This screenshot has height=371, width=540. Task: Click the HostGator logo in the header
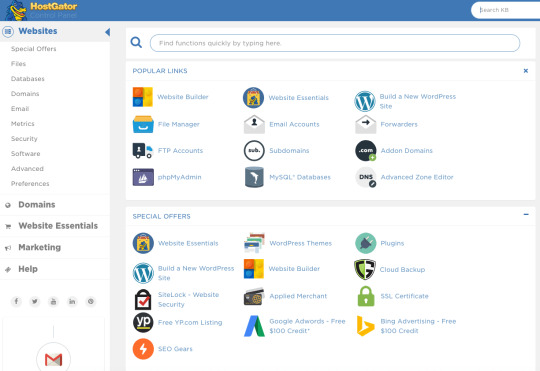[x=41, y=10]
